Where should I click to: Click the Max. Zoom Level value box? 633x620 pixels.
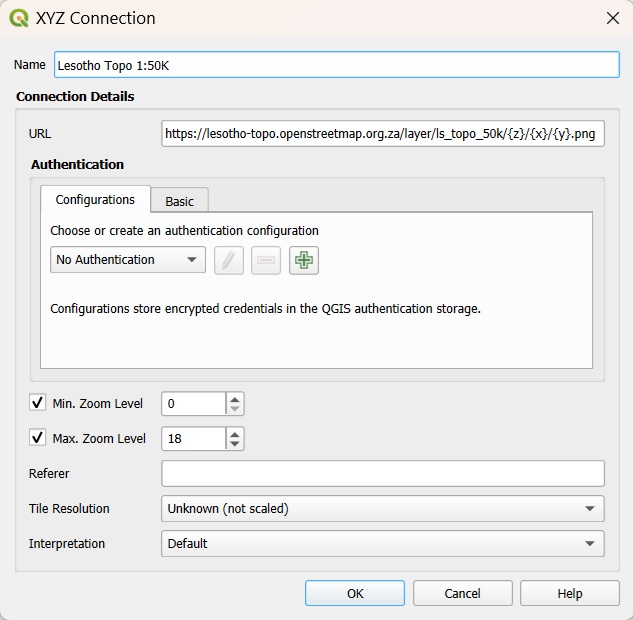[x=193, y=439]
